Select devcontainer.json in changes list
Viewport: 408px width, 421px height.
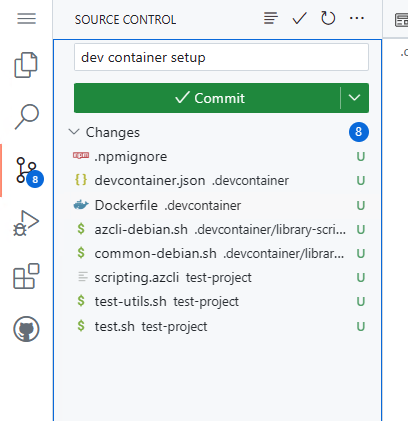pos(219,181)
